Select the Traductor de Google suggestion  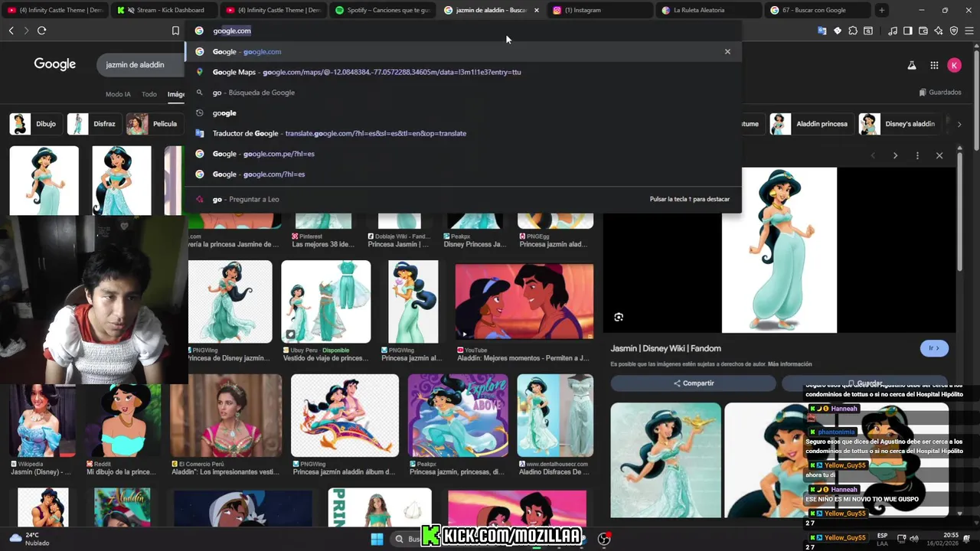(463, 133)
